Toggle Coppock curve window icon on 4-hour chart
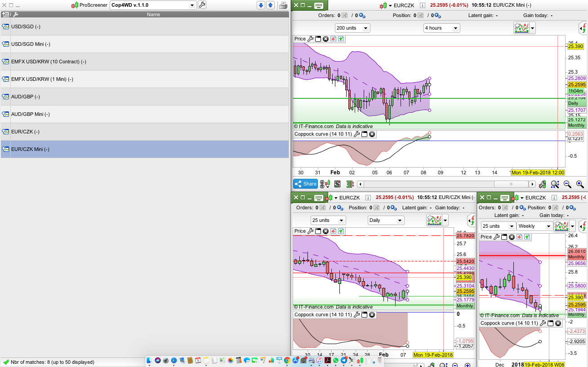 point(365,134)
